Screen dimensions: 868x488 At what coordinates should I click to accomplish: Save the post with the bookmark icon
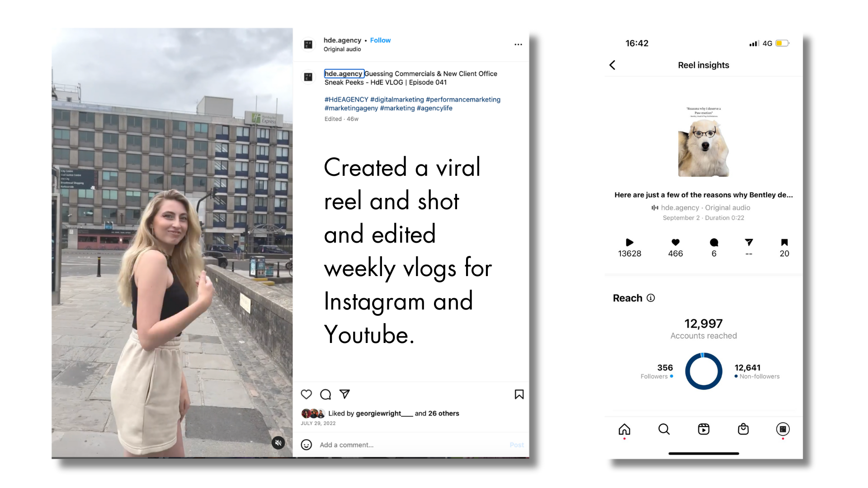tap(519, 394)
